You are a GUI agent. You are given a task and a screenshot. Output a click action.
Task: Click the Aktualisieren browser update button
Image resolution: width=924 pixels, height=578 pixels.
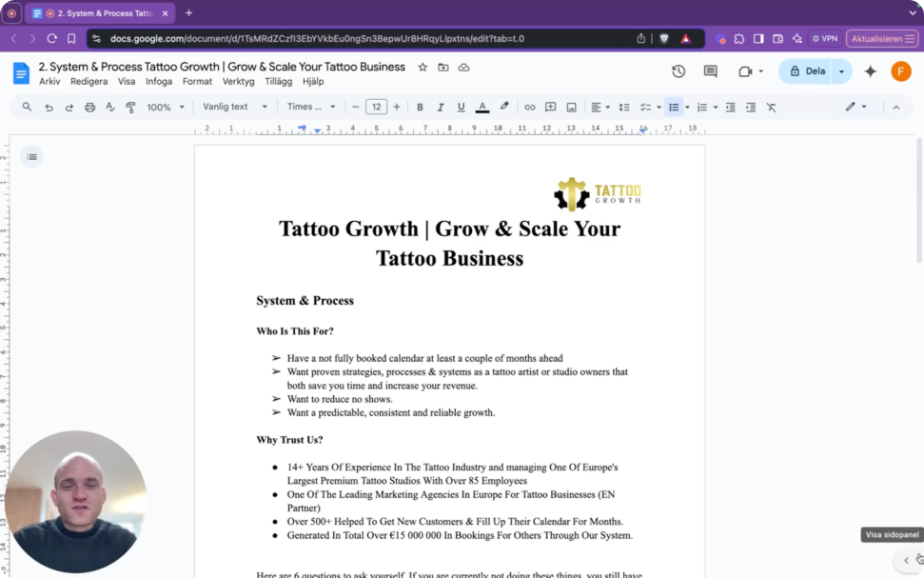click(882, 39)
